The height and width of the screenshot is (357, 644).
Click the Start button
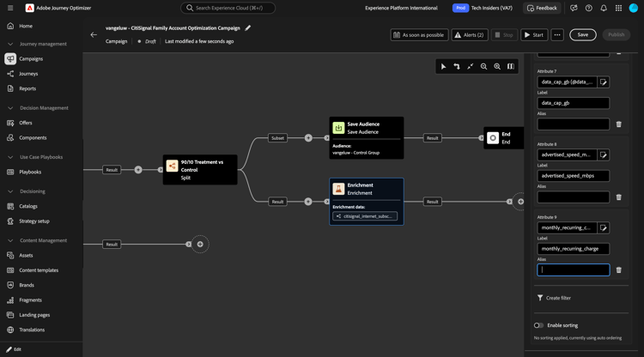tap(534, 35)
